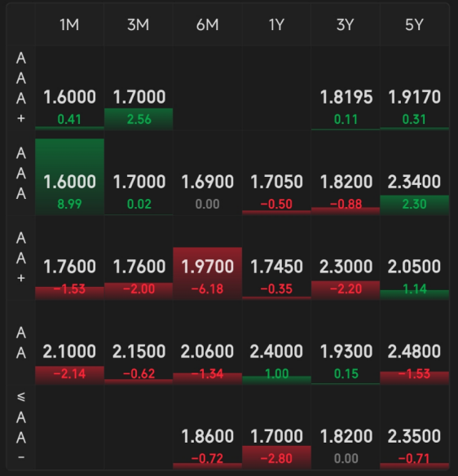This screenshot has height=476, width=458.
Task: Open the AA 1Y cell 2.4000
Action: coord(276,342)
